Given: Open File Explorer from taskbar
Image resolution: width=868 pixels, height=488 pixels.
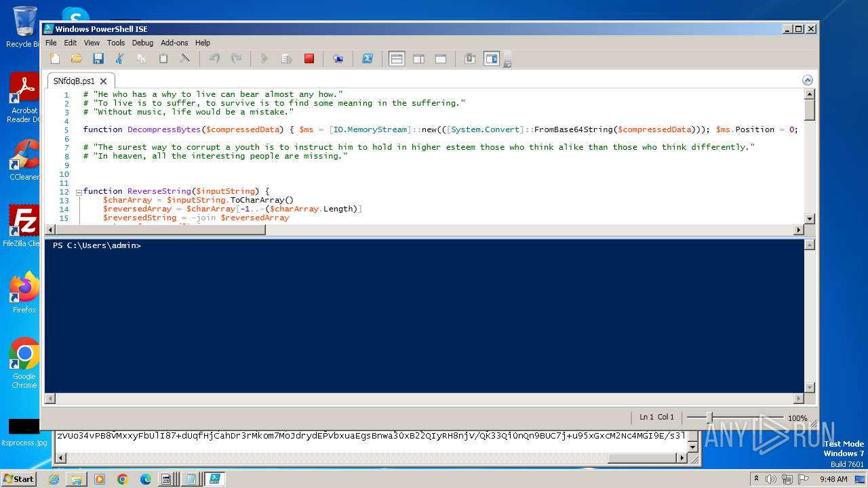Looking at the screenshot, I should tap(77, 479).
